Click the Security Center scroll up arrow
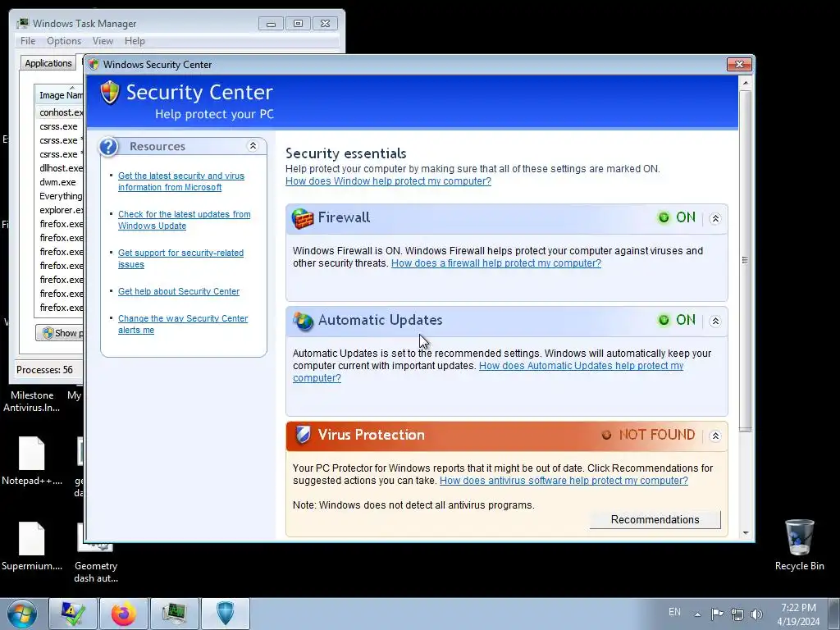840x630 pixels. 745,83
